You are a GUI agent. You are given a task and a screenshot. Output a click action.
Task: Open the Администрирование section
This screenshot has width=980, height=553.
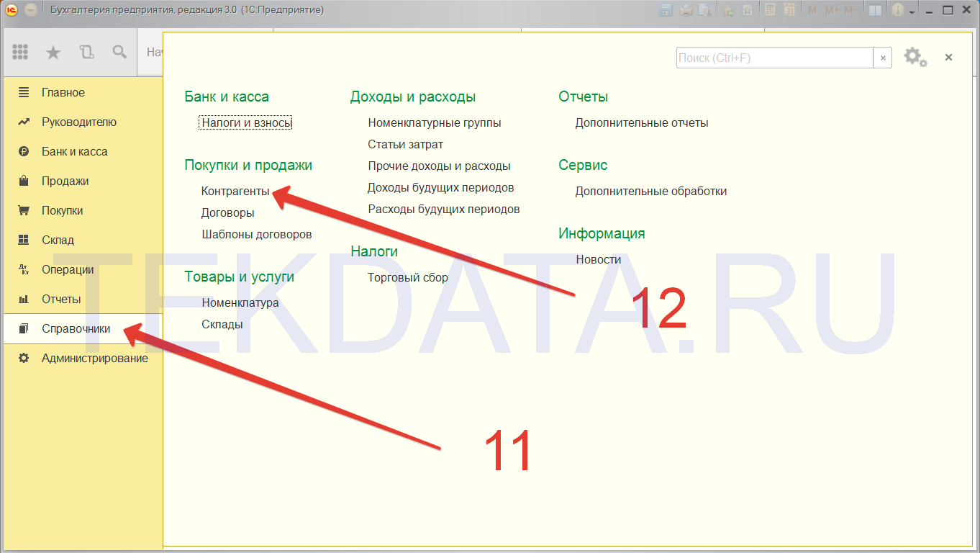[x=83, y=358]
